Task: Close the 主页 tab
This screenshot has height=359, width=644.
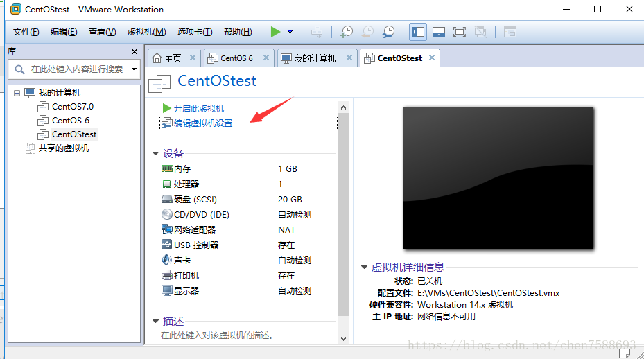Action: pos(192,58)
